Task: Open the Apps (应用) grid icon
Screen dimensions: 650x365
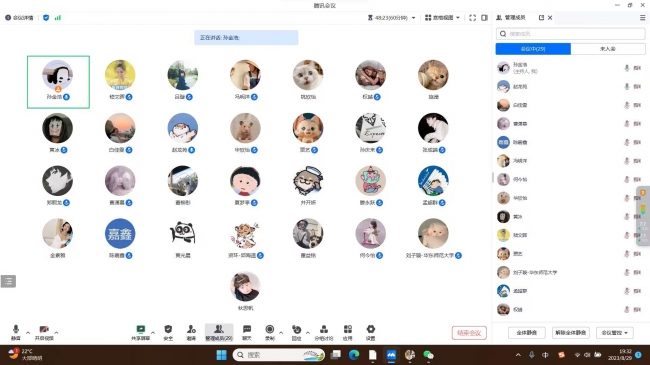Action: click(347, 332)
